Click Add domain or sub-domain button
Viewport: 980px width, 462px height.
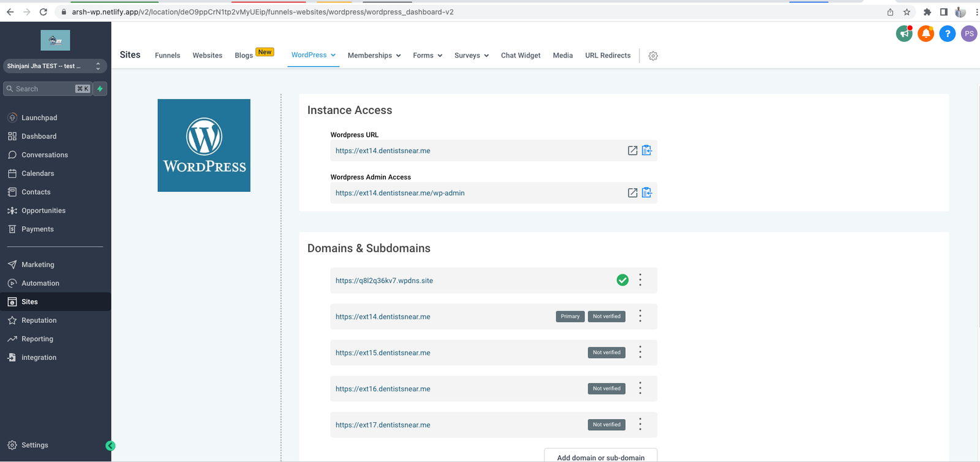point(600,457)
